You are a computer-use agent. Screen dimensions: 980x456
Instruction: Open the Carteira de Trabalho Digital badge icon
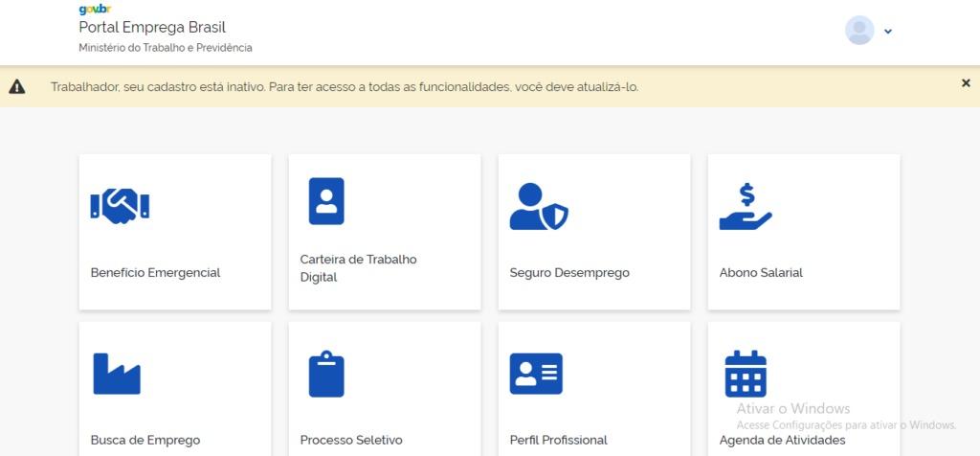tap(325, 201)
